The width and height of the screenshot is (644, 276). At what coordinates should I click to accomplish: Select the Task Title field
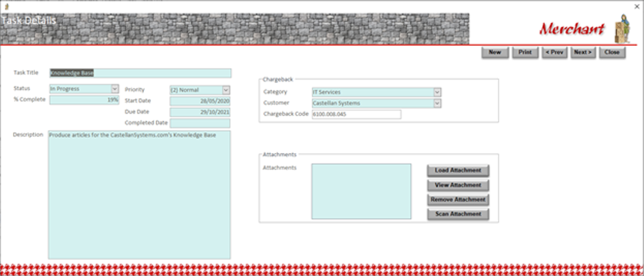point(140,73)
